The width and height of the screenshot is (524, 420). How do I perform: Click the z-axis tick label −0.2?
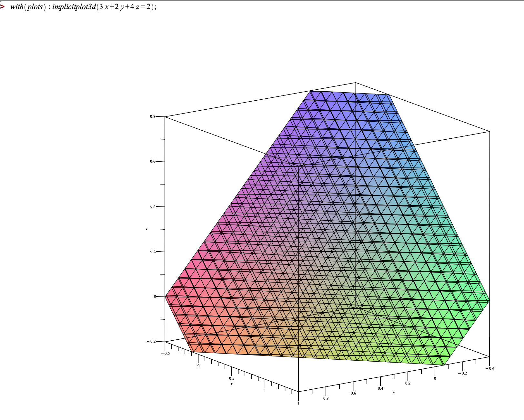[151, 341]
